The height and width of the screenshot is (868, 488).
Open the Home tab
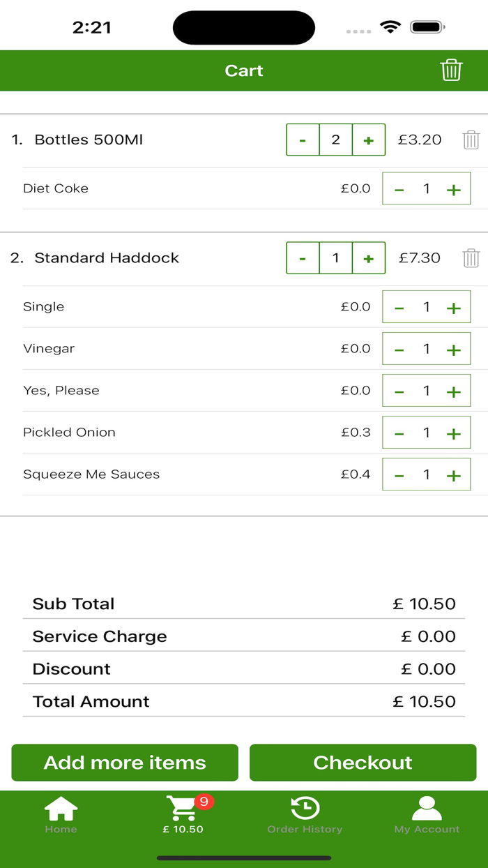(x=61, y=814)
